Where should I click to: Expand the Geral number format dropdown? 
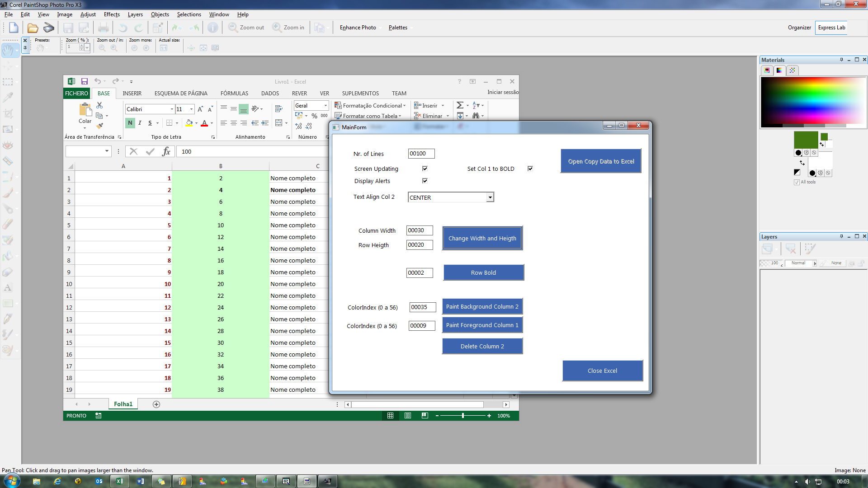click(x=325, y=106)
